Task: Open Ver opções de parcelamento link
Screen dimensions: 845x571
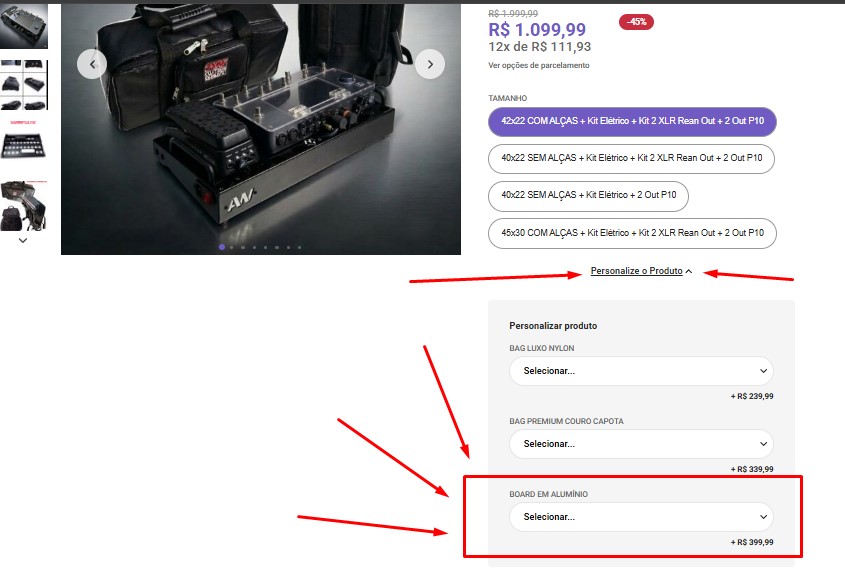Action: coord(539,65)
